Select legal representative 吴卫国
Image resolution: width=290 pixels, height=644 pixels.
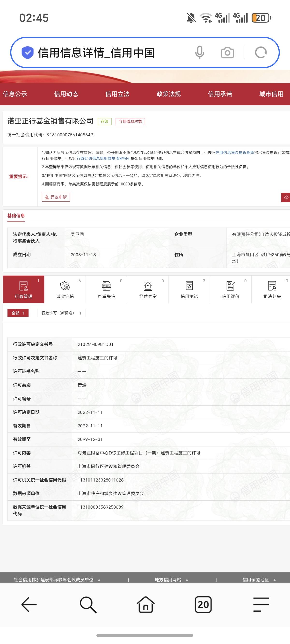[77, 234]
